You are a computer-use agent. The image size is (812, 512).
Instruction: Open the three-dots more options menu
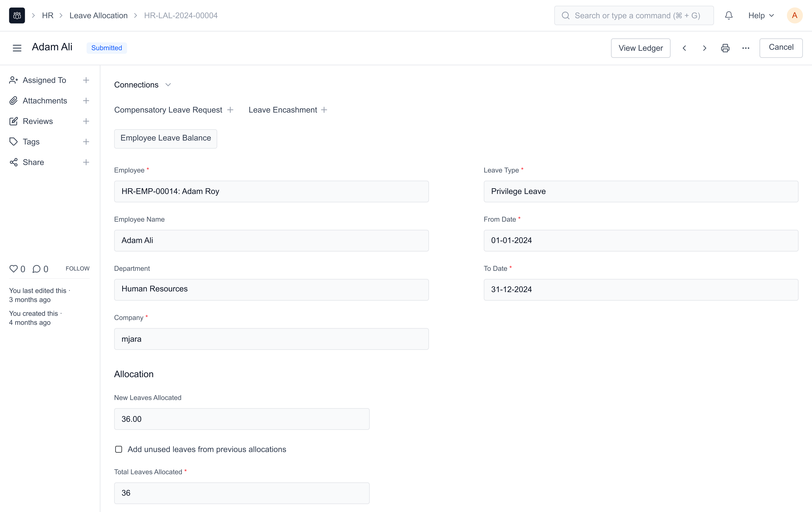click(x=746, y=48)
